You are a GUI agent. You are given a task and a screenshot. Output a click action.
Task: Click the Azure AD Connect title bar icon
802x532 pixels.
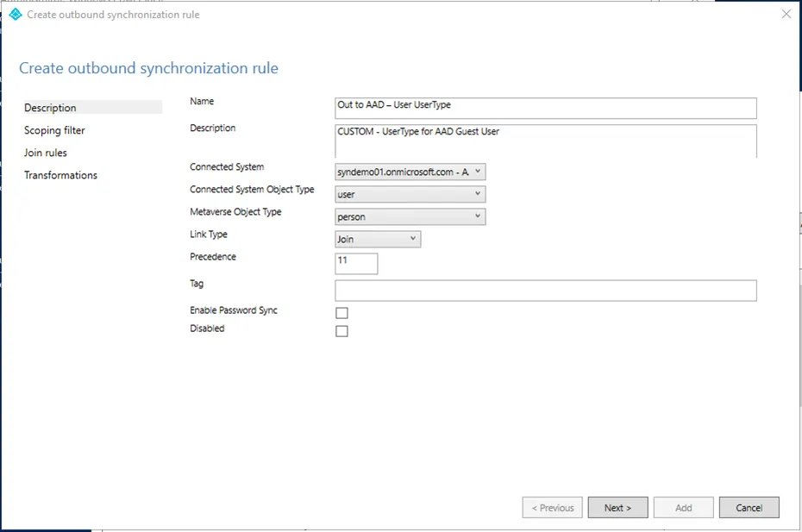15,15
